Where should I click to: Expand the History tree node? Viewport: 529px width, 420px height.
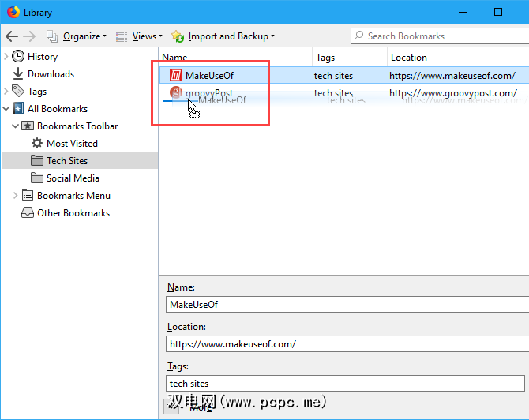click(6, 56)
